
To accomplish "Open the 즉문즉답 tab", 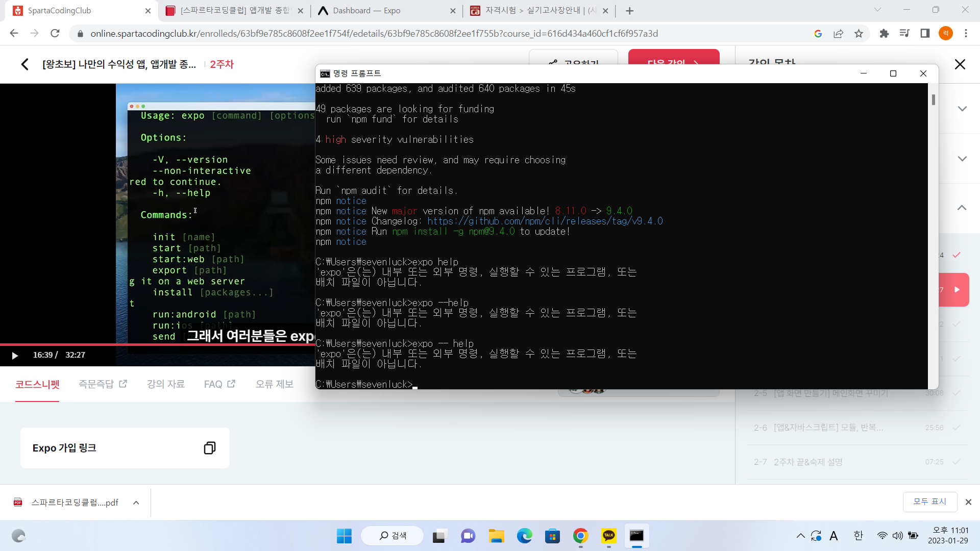I will point(103,384).
